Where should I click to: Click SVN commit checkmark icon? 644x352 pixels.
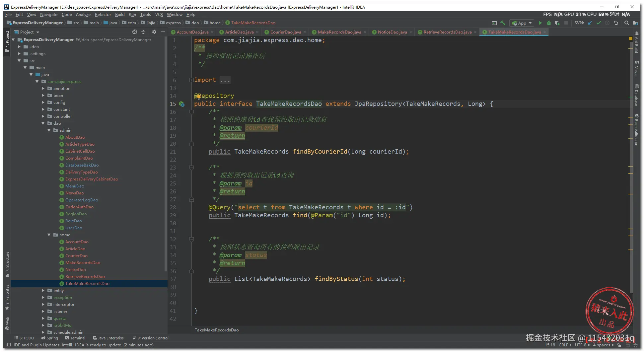tap(599, 23)
